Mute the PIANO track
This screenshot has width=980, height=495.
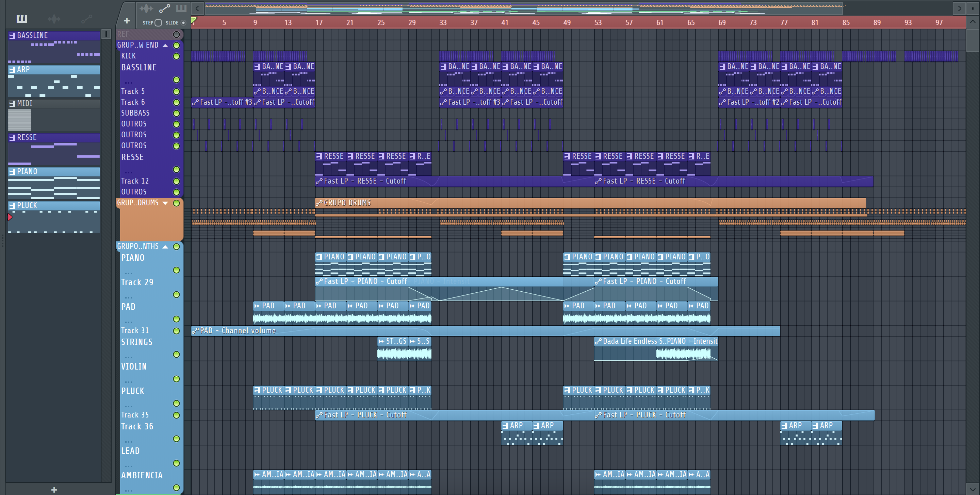[176, 270]
